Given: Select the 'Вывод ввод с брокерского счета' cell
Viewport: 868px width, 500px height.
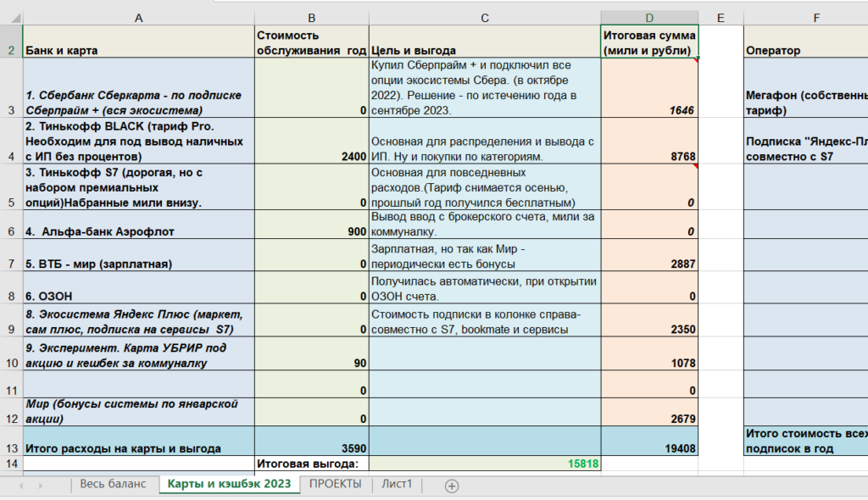Looking at the screenshot, I should pos(485,225).
